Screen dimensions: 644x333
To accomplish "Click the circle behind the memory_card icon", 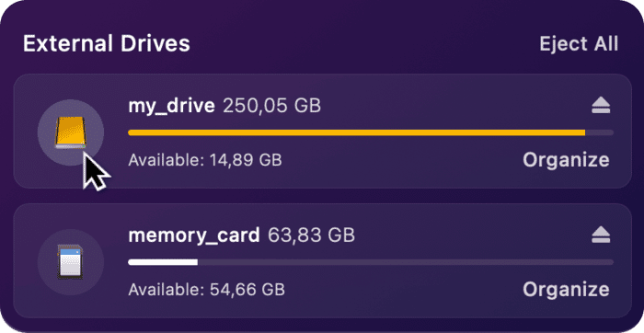I will pyautogui.click(x=71, y=262).
